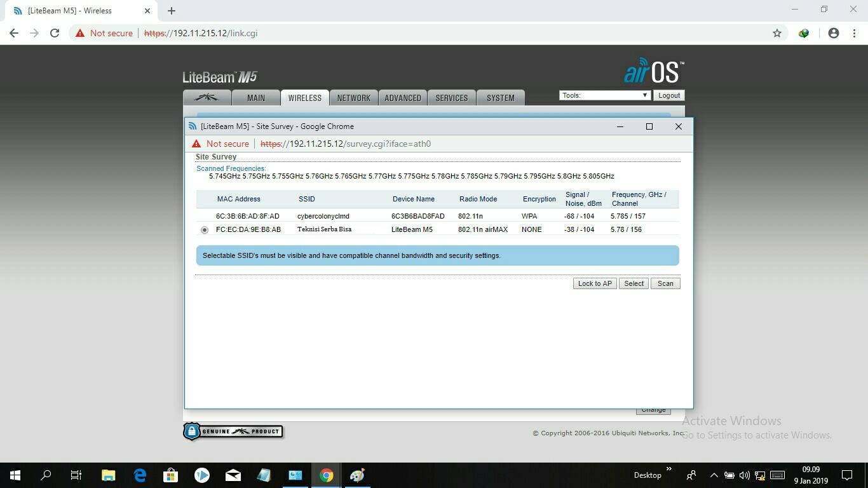The width and height of the screenshot is (868, 488).
Task: Expand hidden icons in system tray
Action: [x=713, y=475]
